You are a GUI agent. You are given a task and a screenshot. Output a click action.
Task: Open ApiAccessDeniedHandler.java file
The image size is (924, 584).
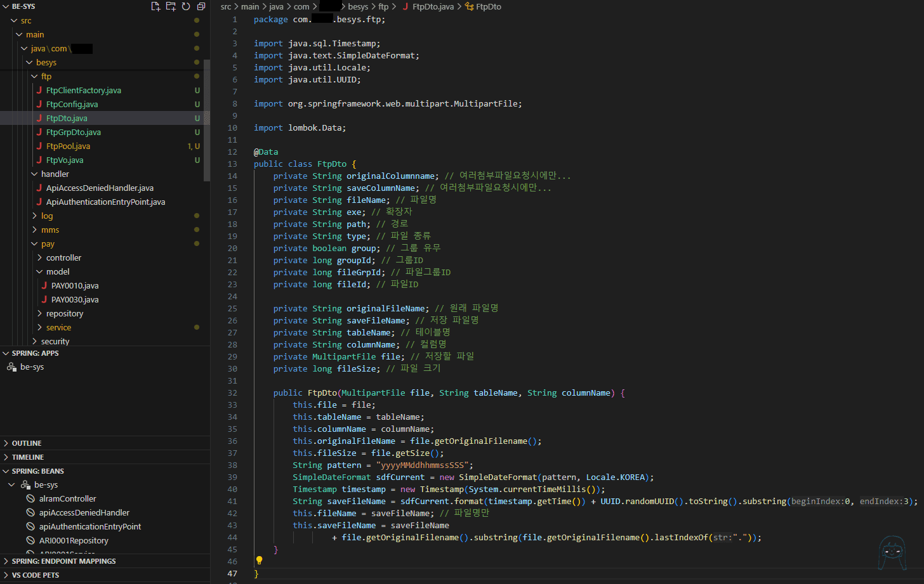point(100,188)
